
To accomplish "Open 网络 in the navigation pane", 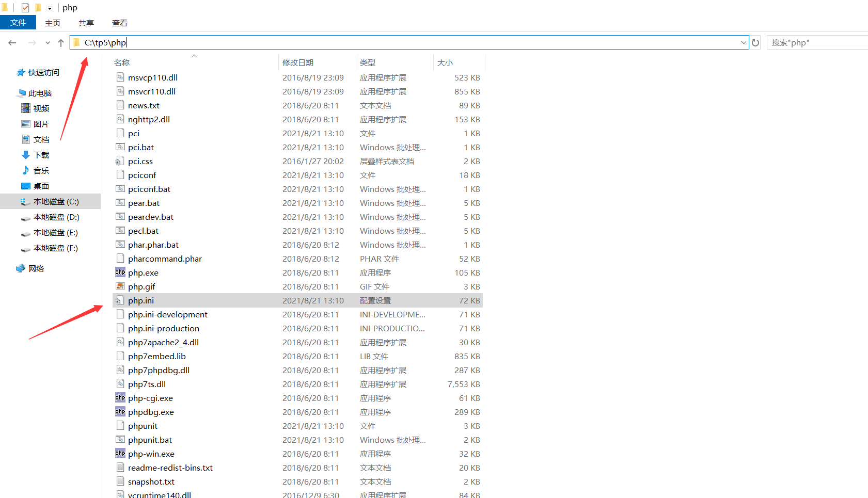I will pyautogui.click(x=30, y=268).
